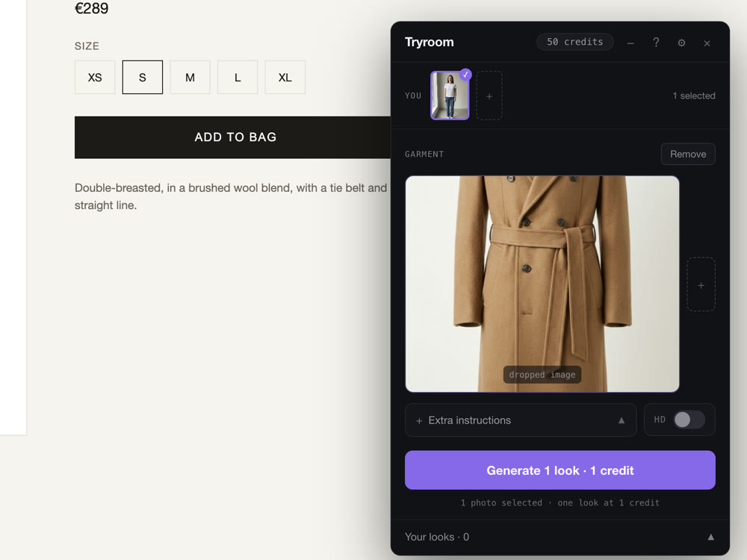Click Generate 1 look button

(x=560, y=470)
